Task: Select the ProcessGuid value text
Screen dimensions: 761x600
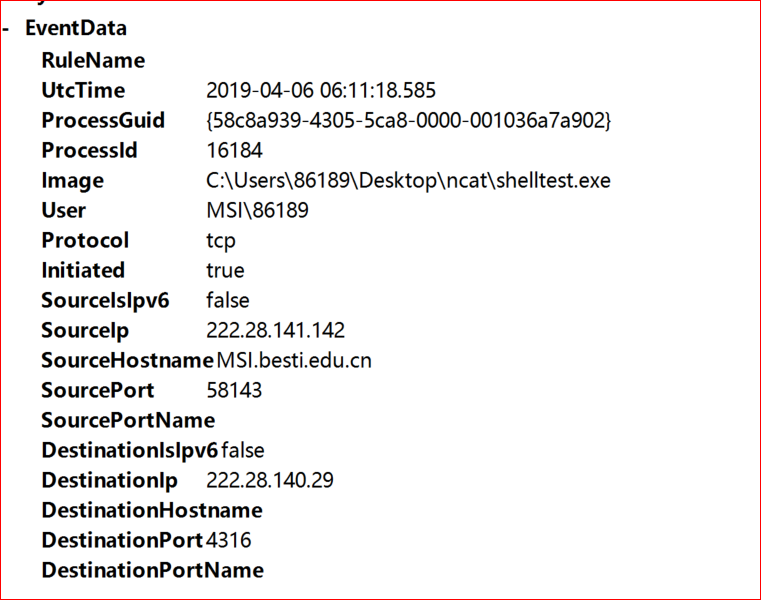Action: [x=408, y=120]
